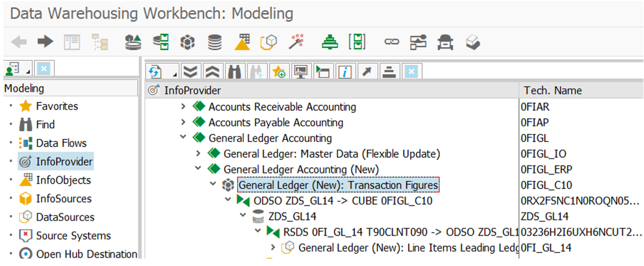Click the database with green floppy disks icon
Image resolution: width=644 pixels, height=266 pixels.
click(161, 42)
